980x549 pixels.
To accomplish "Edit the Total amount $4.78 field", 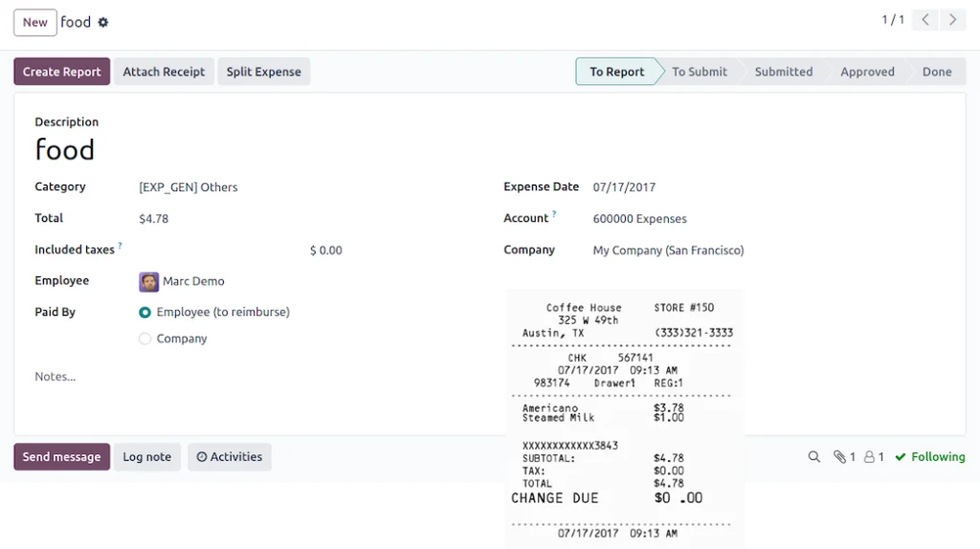I will tap(154, 219).
